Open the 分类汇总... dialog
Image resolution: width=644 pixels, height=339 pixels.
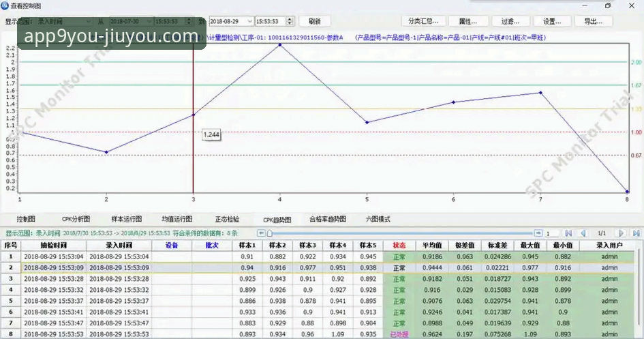pos(423,21)
